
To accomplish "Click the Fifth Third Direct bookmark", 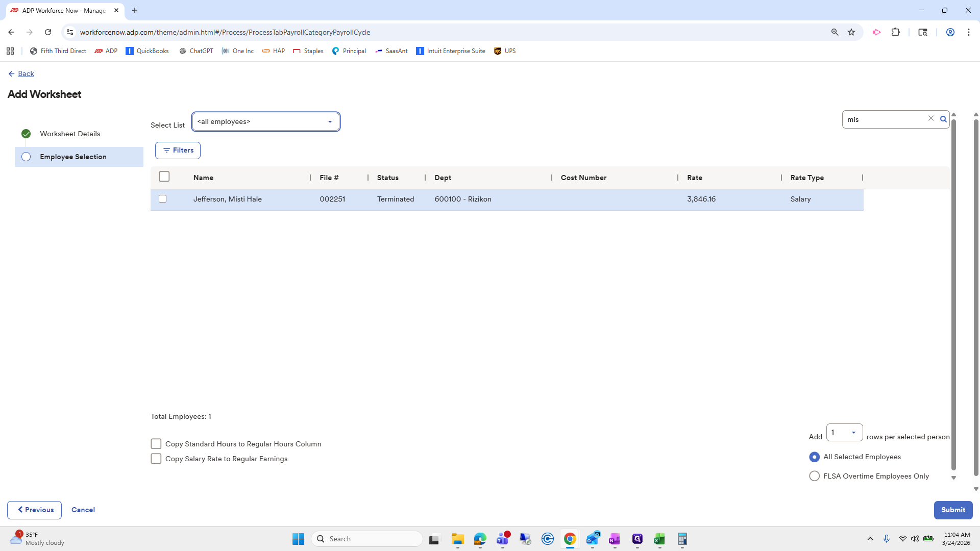I will [x=58, y=51].
